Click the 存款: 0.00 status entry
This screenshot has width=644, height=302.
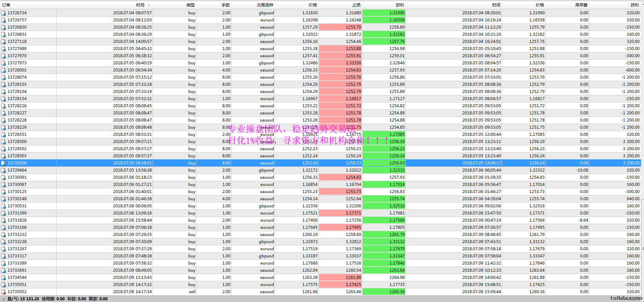coord(77,299)
